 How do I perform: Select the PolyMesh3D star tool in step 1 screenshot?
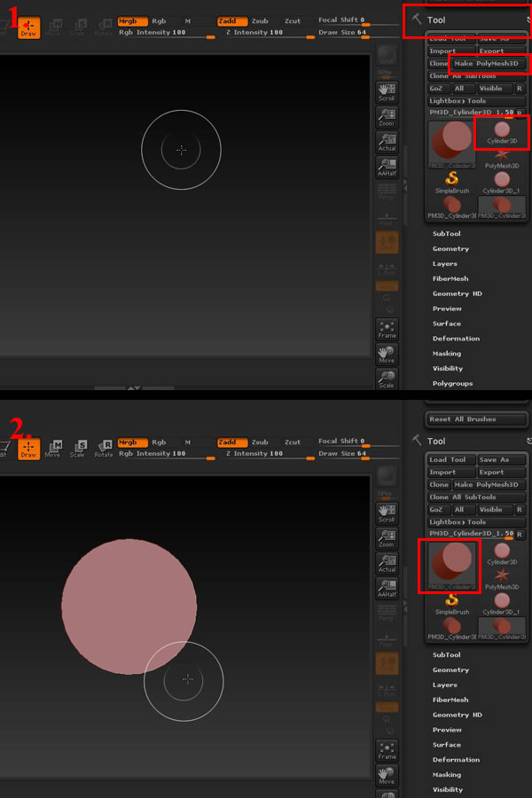click(x=502, y=158)
